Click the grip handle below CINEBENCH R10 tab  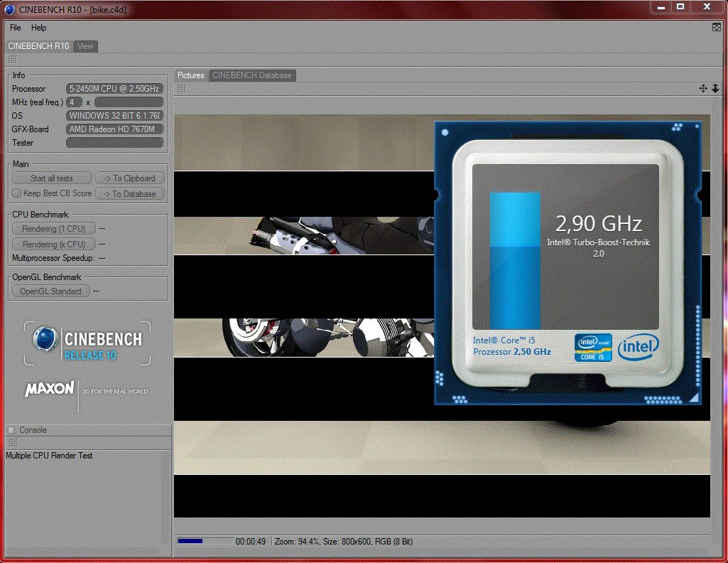(x=13, y=60)
